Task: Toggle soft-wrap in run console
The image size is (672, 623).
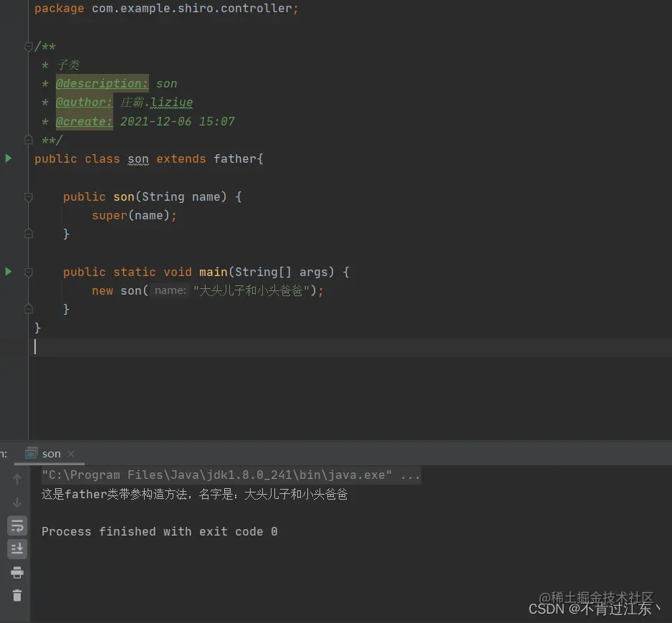Action: click(x=17, y=525)
